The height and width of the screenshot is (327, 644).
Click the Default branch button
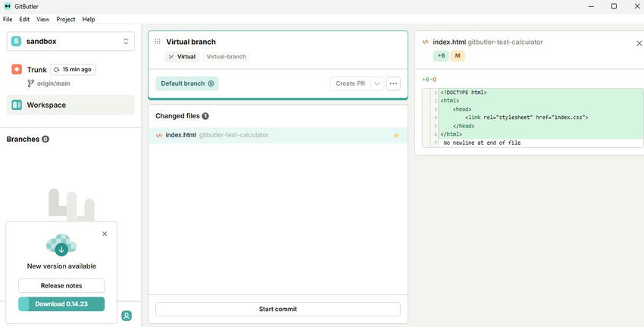(x=187, y=83)
